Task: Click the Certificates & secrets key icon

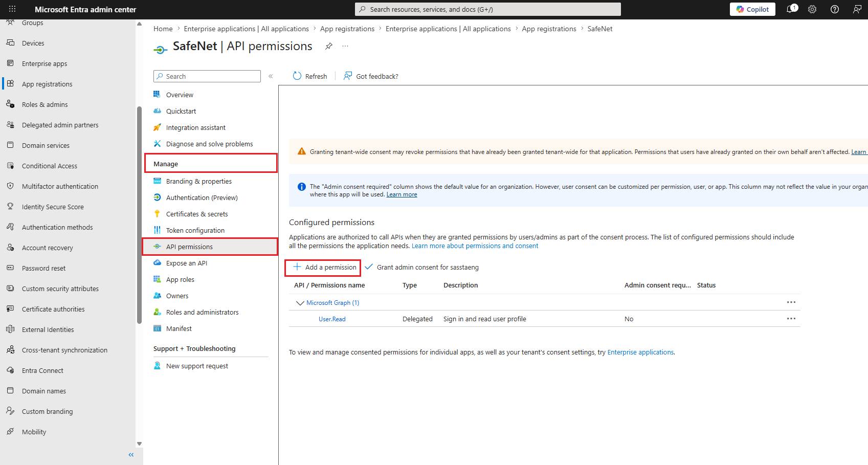Action: (x=157, y=214)
